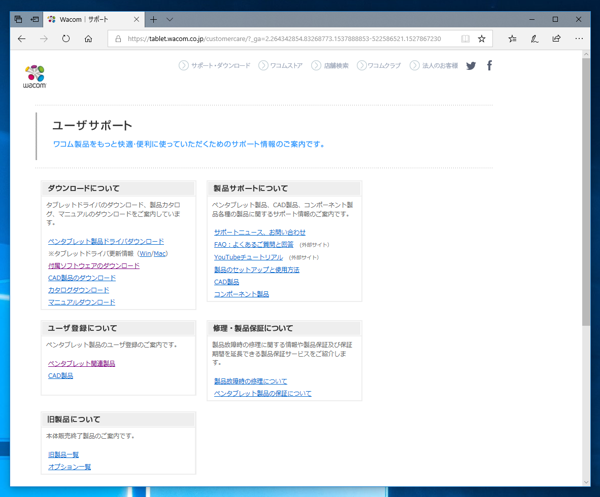
Task: Open ペンタブレット関連製品 registration link
Action: tap(82, 363)
